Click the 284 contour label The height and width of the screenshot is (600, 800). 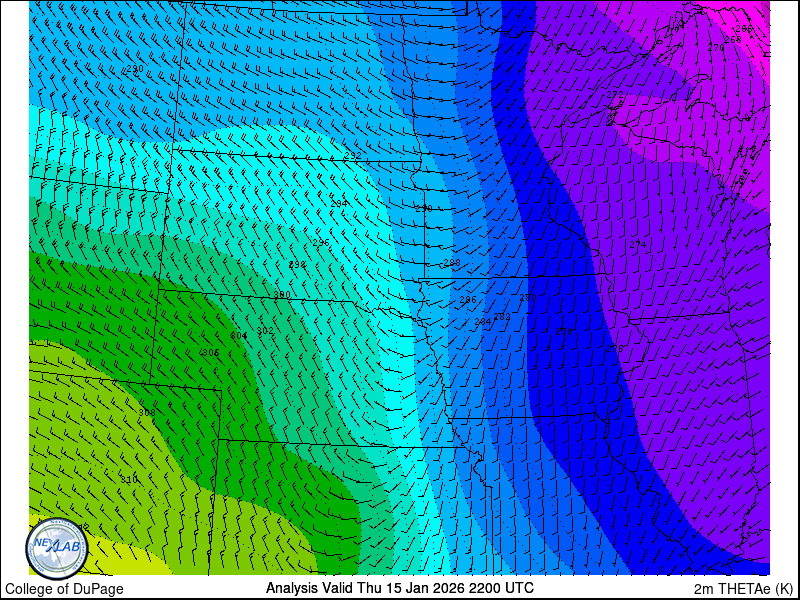483,322
